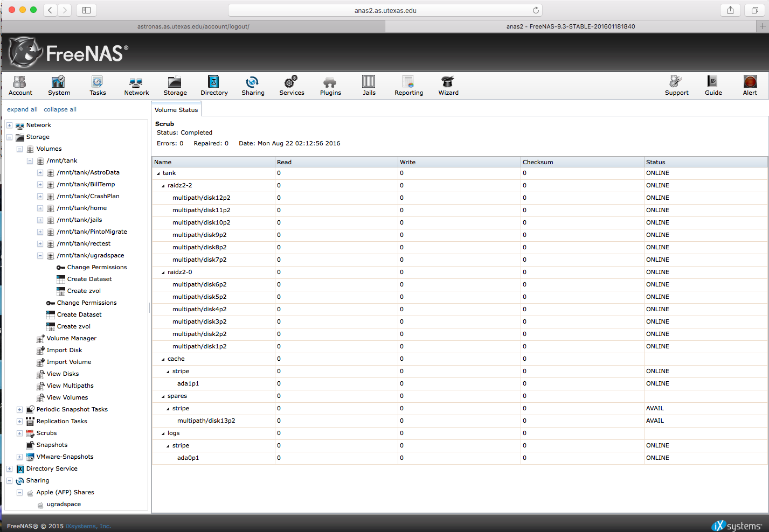Open the Jails toolbar icon

(x=369, y=85)
